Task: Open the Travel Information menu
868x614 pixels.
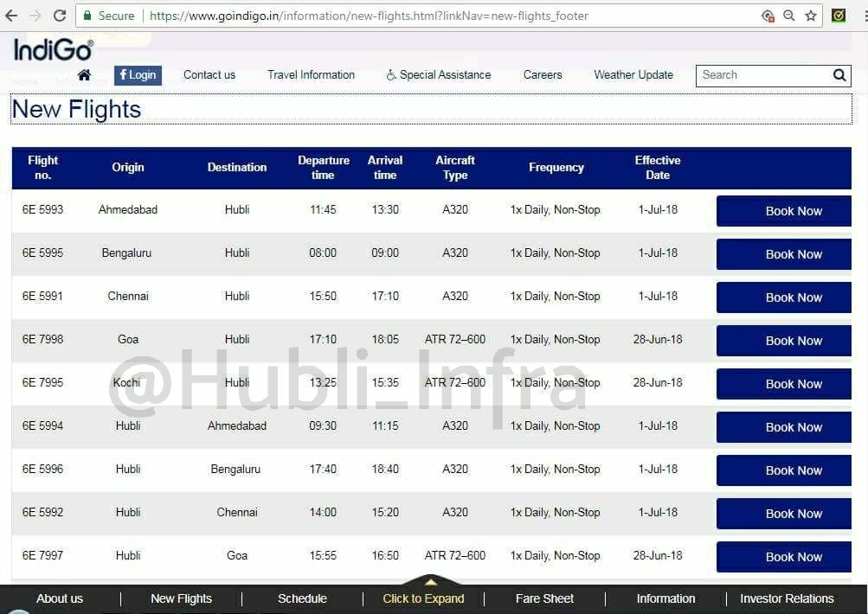Action: 311,74
